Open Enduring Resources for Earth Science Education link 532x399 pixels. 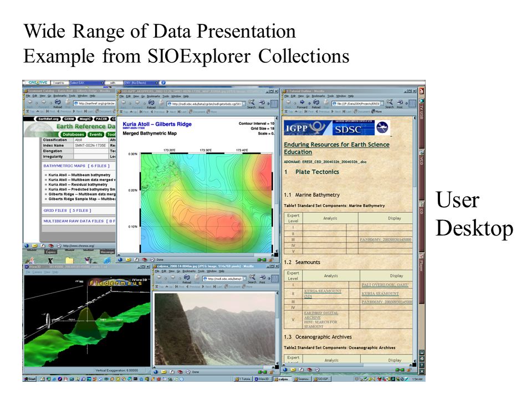[x=336, y=149]
